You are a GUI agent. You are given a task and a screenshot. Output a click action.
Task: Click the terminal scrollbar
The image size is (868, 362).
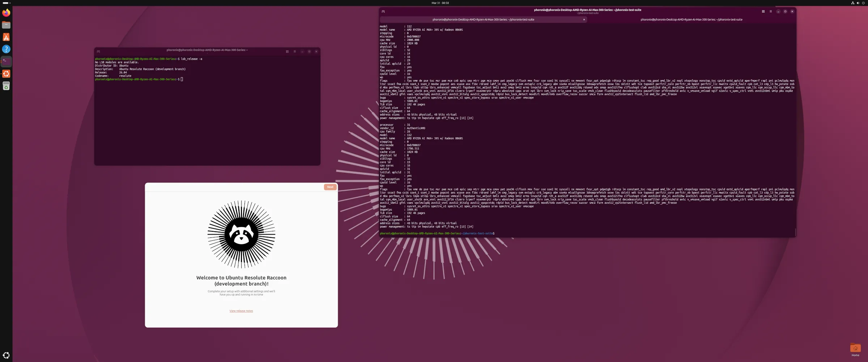pos(795,232)
